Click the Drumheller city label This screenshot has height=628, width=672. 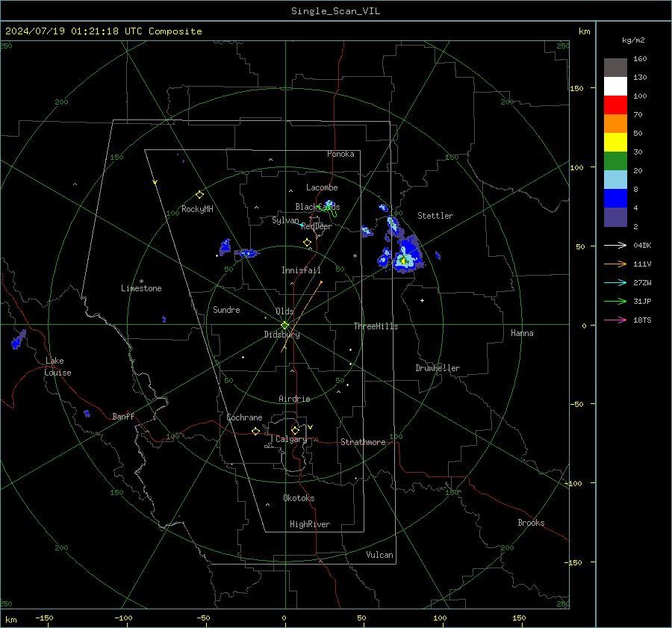(438, 368)
